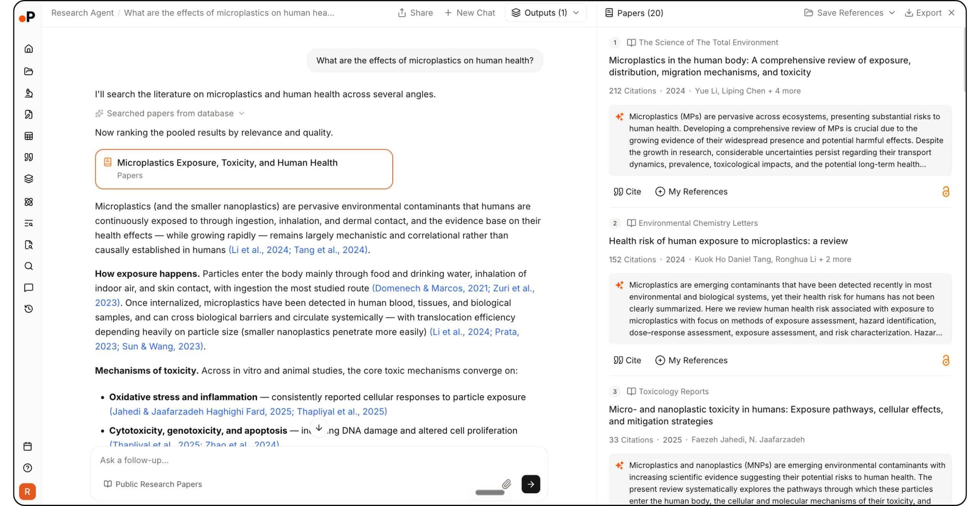Select the microscope research icon in sidebar
This screenshot has height=506, width=980.
coord(28,93)
